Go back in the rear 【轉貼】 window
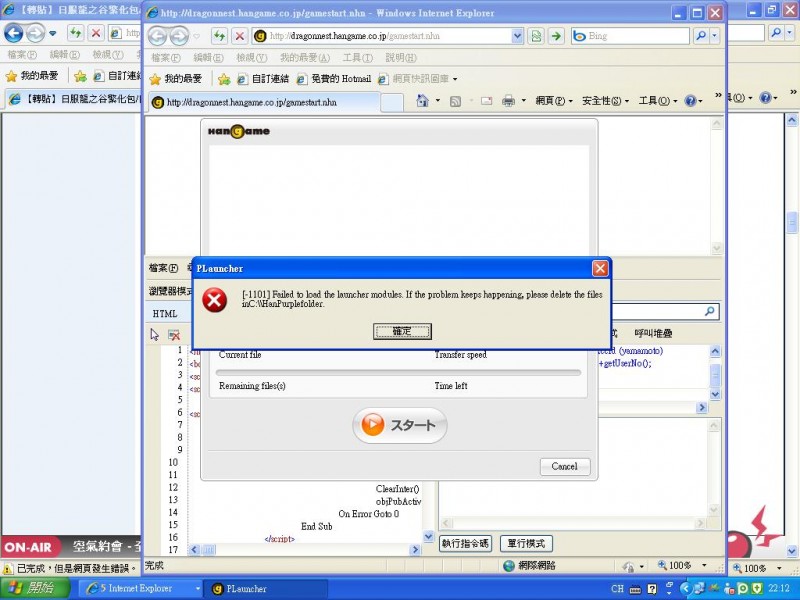Viewport: 800px width, 600px height. click(x=13, y=34)
